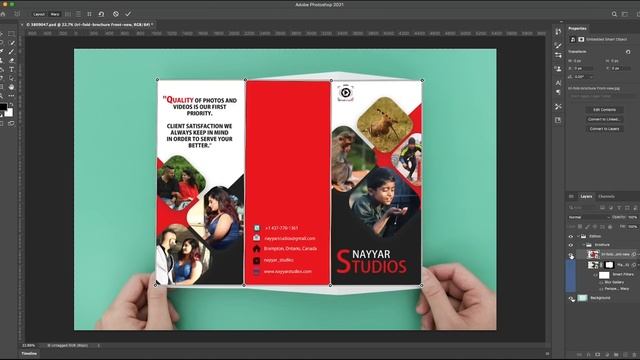Image resolution: width=640 pixels, height=360 pixels.
Task: Switch to the Channels tab
Action: click(606, 196)
